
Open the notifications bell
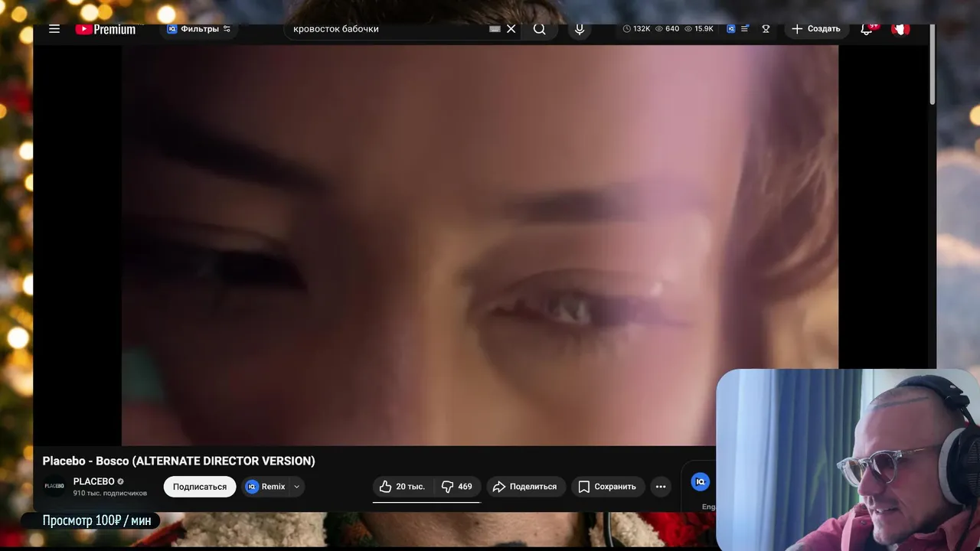coord(867,29)
